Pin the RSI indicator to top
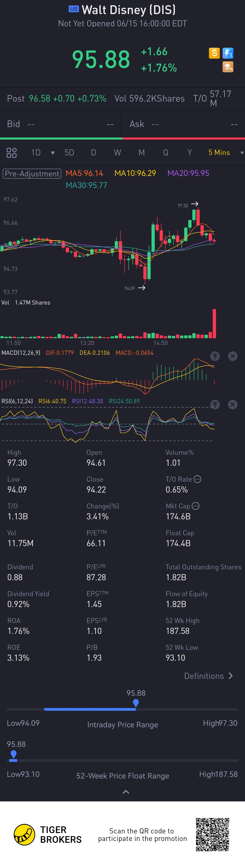 coord(215,404)
